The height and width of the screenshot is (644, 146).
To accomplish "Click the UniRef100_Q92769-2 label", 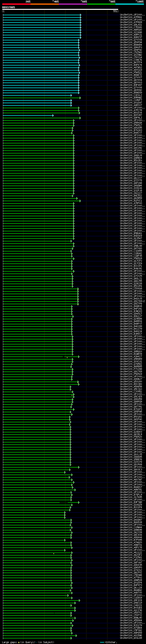I will click(132, 301).
